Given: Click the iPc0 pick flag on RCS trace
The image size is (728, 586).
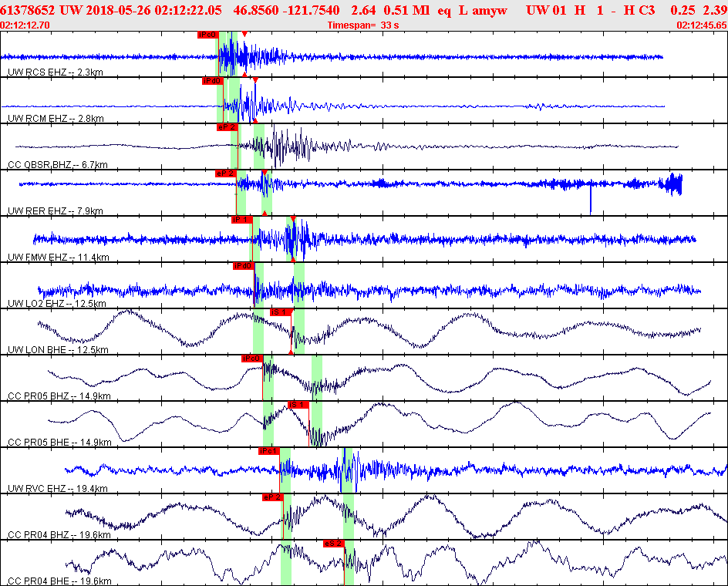Looking at the screenshot, I should click(x=207, y=35).
